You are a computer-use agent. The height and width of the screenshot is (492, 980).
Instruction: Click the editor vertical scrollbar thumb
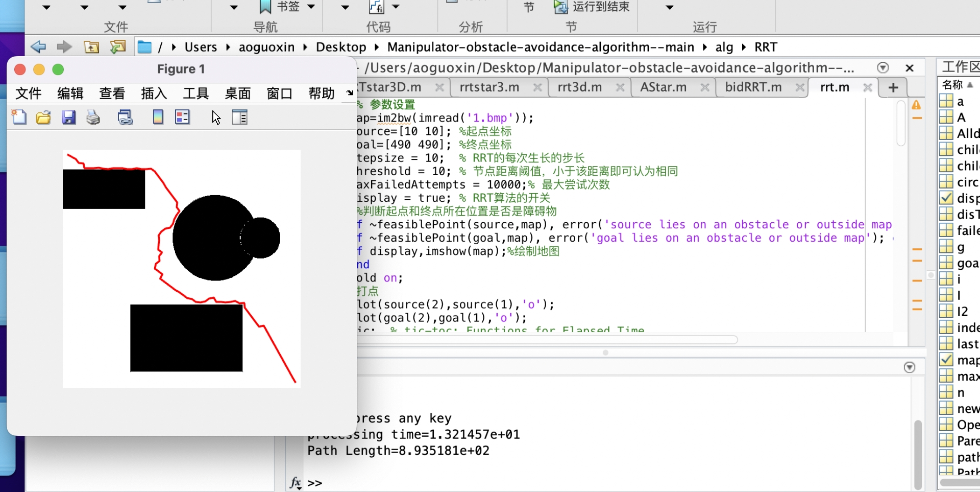(x=901, y=123)
